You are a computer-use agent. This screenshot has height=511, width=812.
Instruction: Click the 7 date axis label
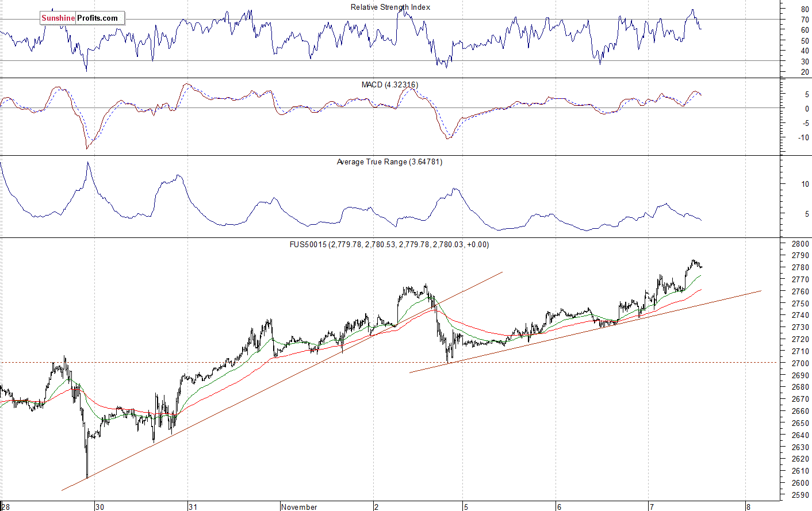point(652,507)
